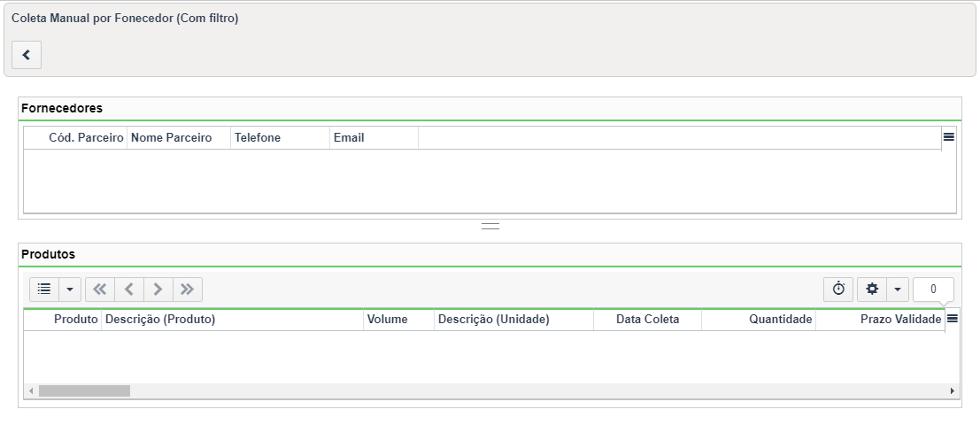Go back with the left-arrow button
Screen dimensions: 980x425
coord(27,55)
